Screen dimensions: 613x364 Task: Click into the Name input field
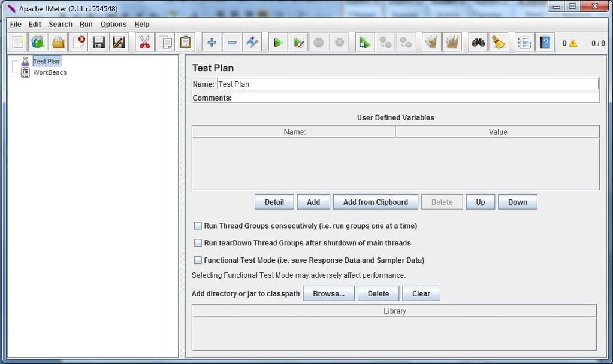407,84
